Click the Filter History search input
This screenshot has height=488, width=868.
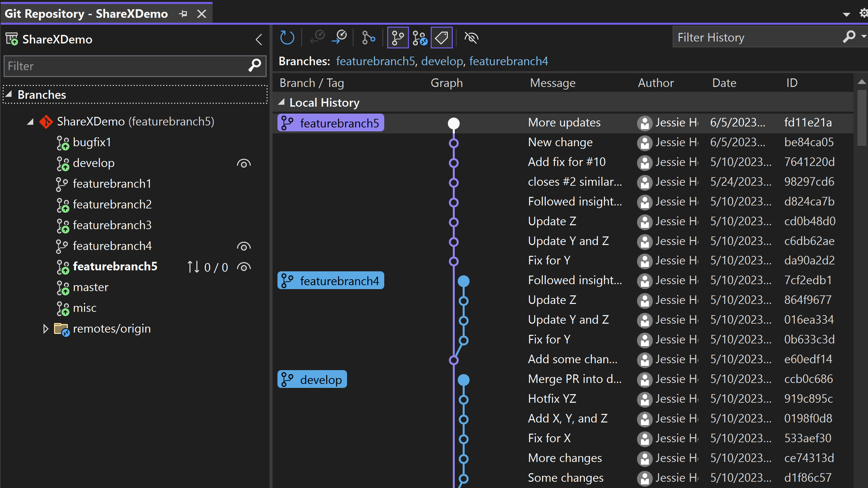tap(758, 38)
